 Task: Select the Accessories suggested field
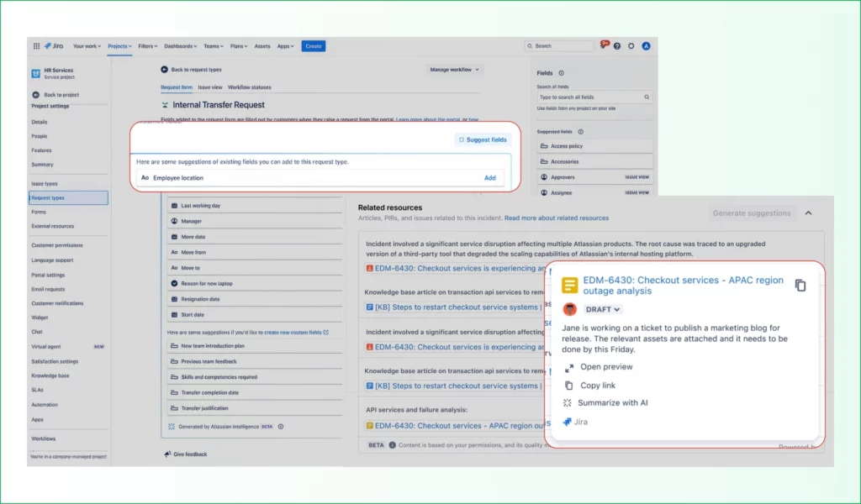coord(594,162)
